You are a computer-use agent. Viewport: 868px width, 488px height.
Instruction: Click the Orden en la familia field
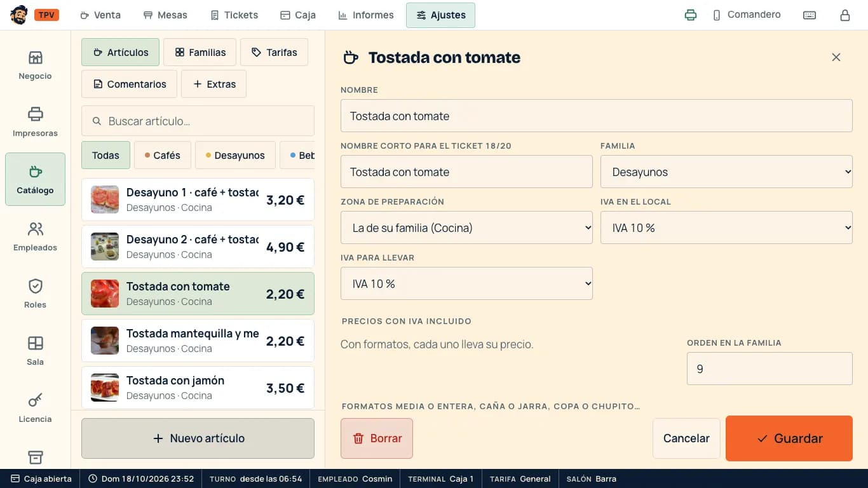pos(770,369)
